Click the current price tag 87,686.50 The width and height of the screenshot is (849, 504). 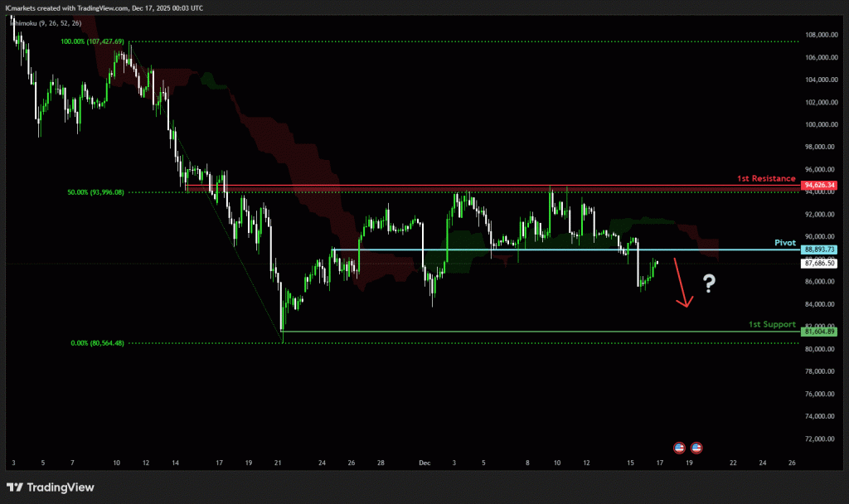pyautogui.click(x=819, y=263)
